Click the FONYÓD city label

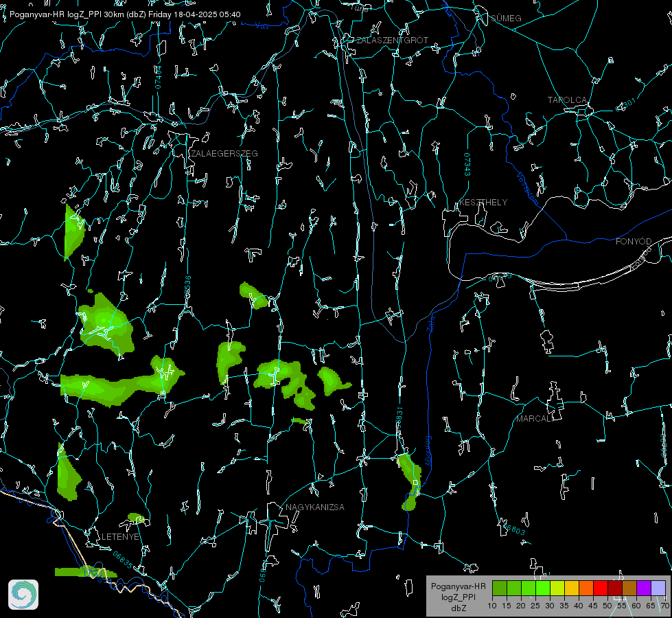coord(634,242)
